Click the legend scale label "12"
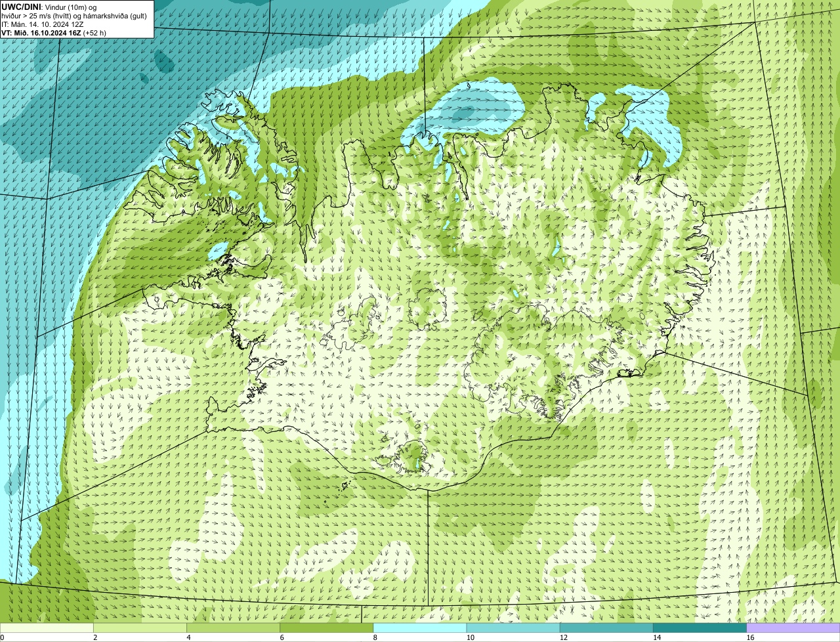This screenshot has width=840, height=642. click(x=564, y=637)
